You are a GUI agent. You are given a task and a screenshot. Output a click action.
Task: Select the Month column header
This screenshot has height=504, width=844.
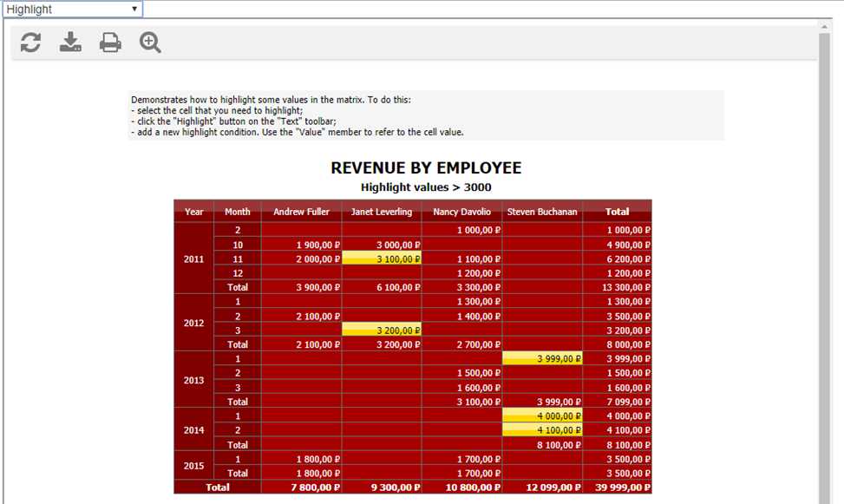238,212
